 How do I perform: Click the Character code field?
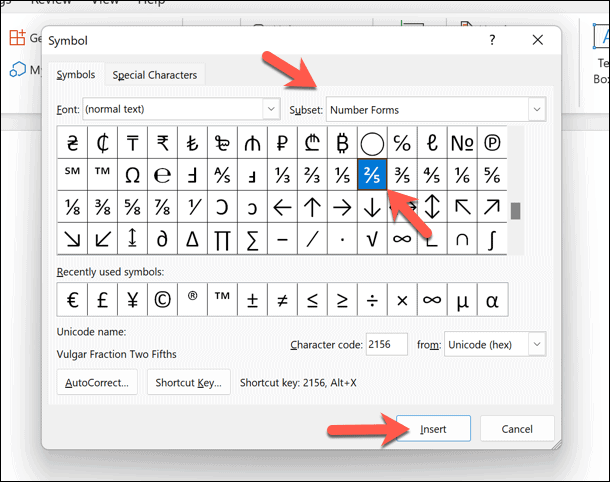[x=386, y=344]
